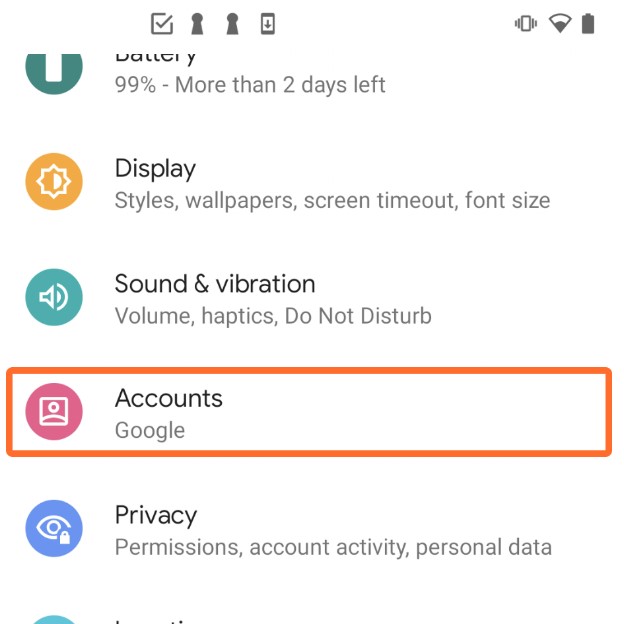Tap the orange Display brightness icon
The height and width of the screenshot is (624, 624).
(54, 181)
